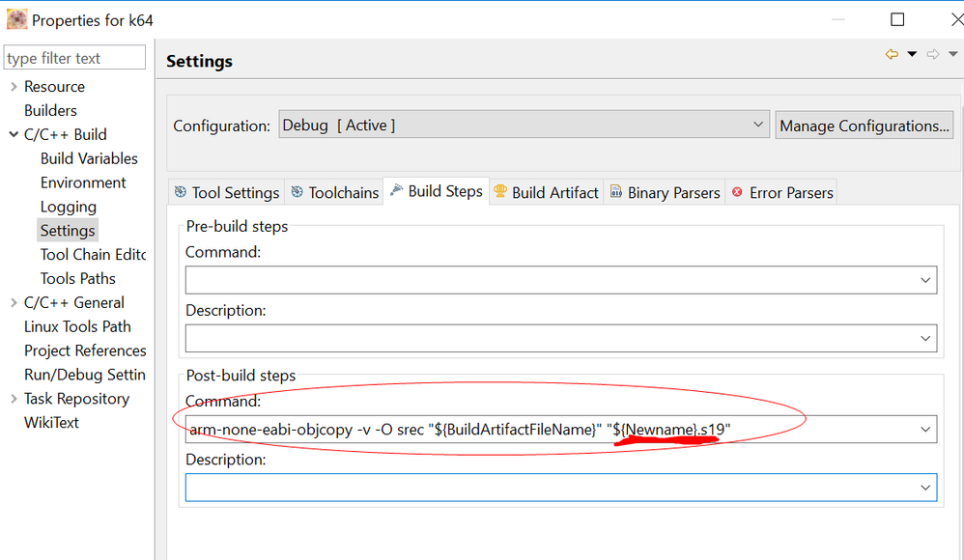Image resolution: width=964 pixels, height=560 pixels.
Task: Maximize the Properties window
Action: (897, 19)
